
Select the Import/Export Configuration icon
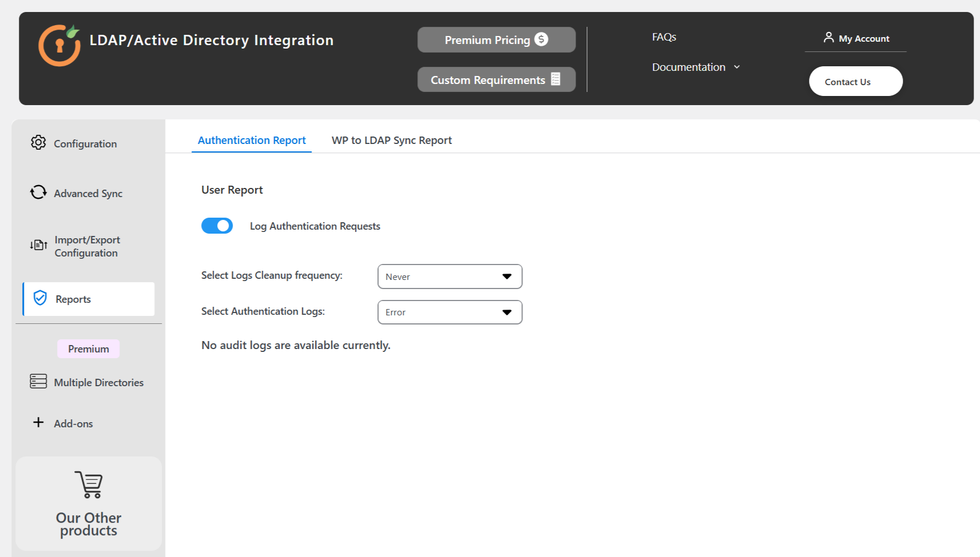(x=38, y=245)
